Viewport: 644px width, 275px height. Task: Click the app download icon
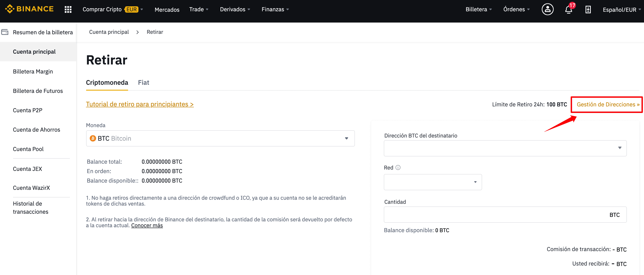coord(588,9)
